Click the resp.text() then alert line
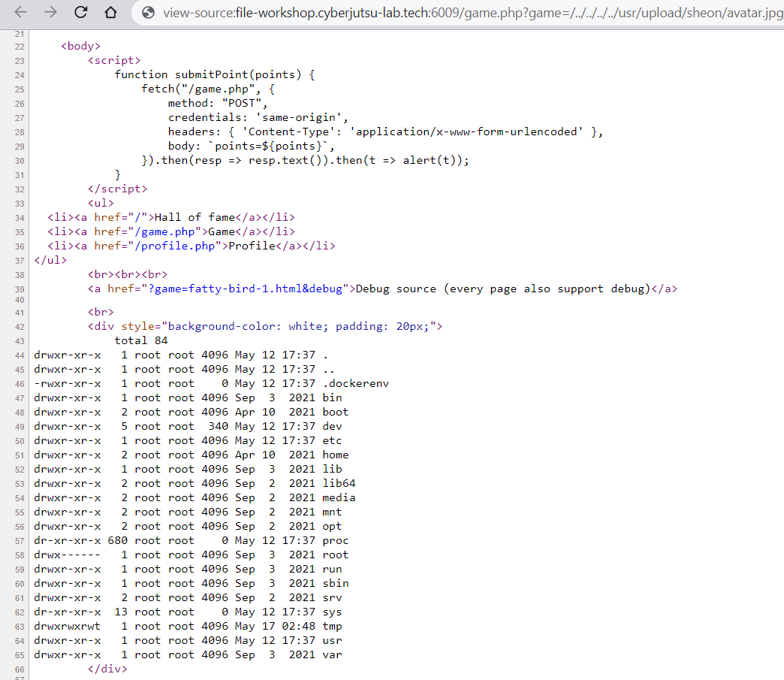 [x=305, y=160]
